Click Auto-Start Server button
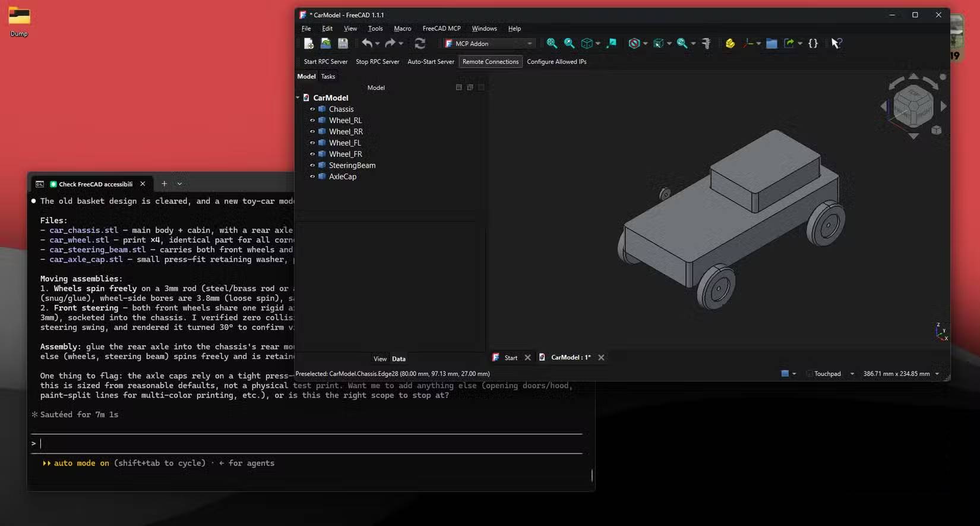The height and width of the screenshot is (526, 980). [431, 62]
